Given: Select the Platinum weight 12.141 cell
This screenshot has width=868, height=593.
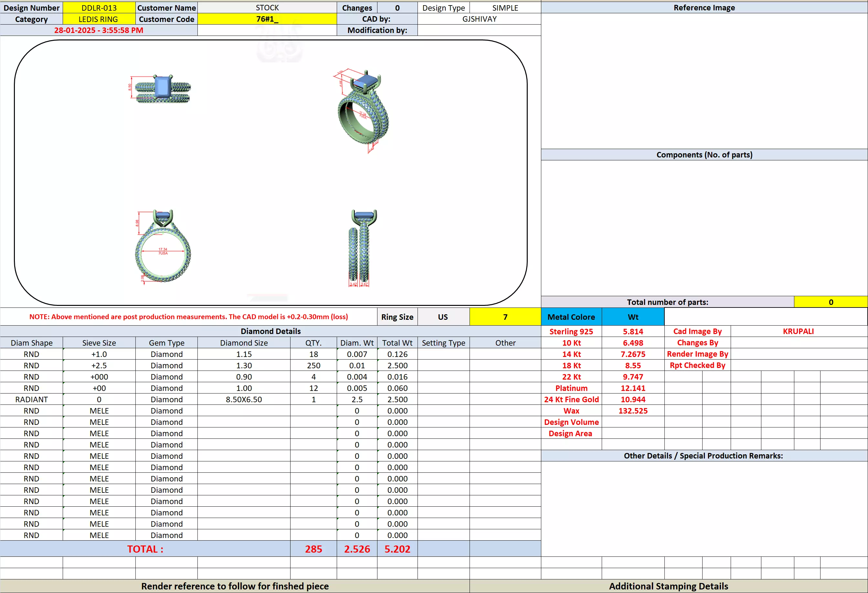Looking at the screenshot, I should coord(633,388).
